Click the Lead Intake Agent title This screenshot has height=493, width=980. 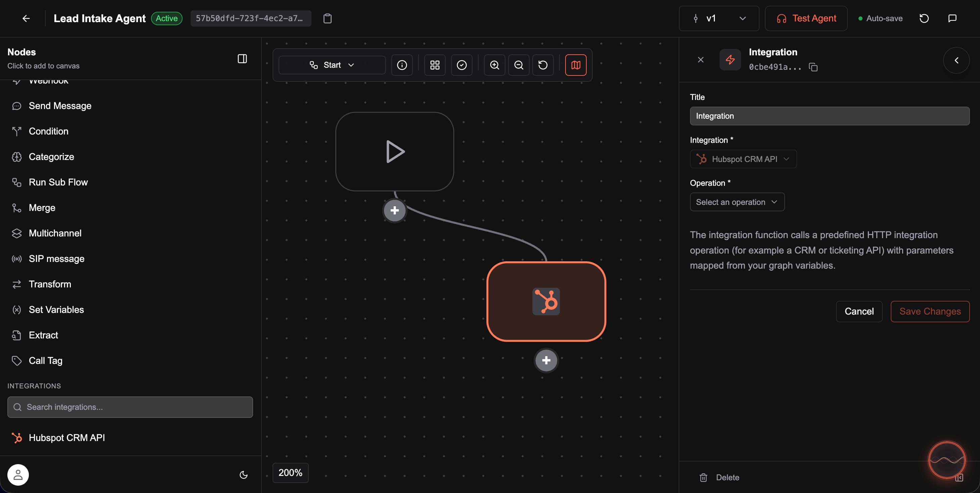pos(99,18)
